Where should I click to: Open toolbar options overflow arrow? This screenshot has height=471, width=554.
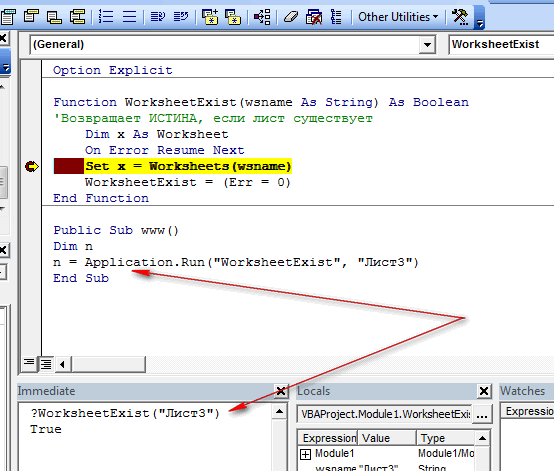479,17
